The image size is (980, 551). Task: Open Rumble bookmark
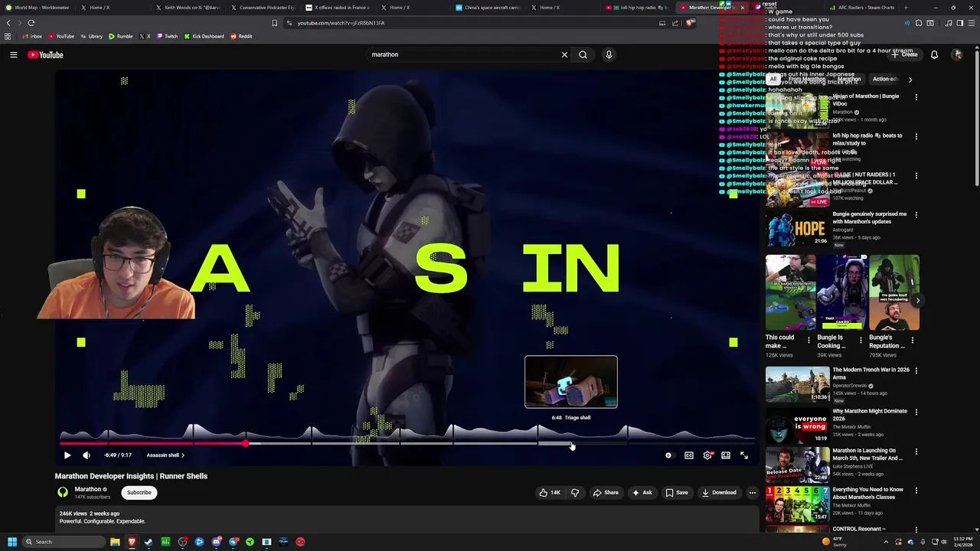click(x=120, y=36)
